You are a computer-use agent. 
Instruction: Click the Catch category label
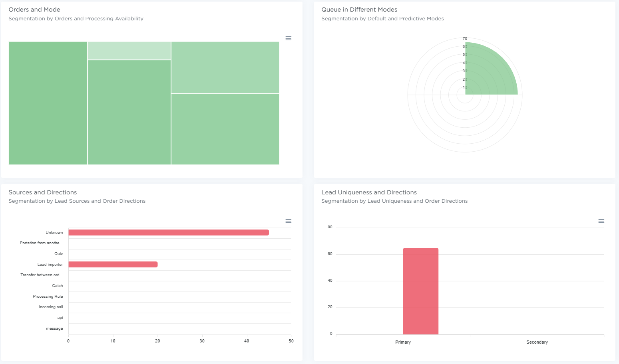point(58,286)
